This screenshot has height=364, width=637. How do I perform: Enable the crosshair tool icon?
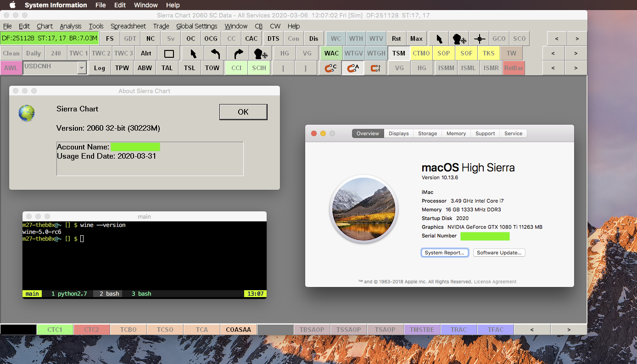(x=480, y=39)
